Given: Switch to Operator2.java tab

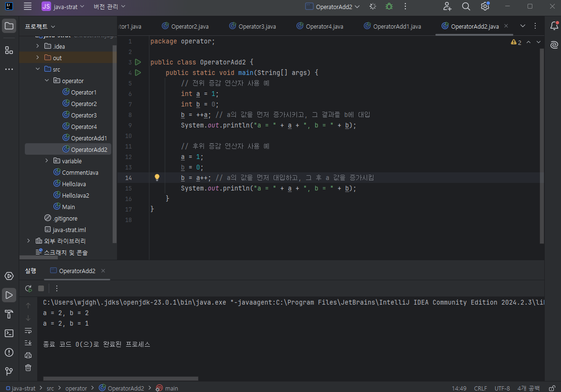Looking at the screenshot, I should tap(185, 26).
